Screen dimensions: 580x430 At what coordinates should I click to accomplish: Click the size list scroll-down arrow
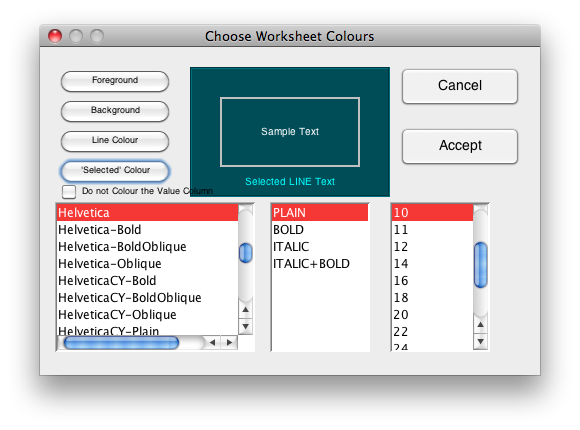480,341
